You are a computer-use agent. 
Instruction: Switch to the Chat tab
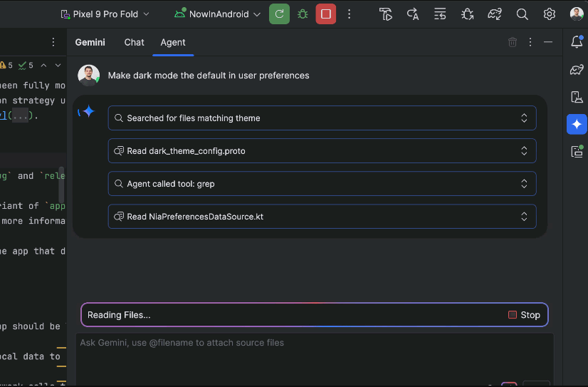click(x=134, y=43)
